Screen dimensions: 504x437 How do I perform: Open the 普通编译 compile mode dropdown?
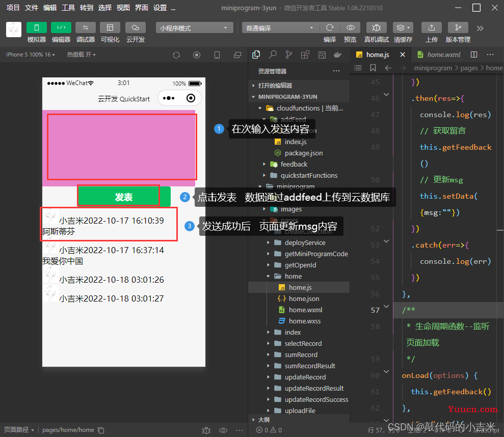coord(279,28)
